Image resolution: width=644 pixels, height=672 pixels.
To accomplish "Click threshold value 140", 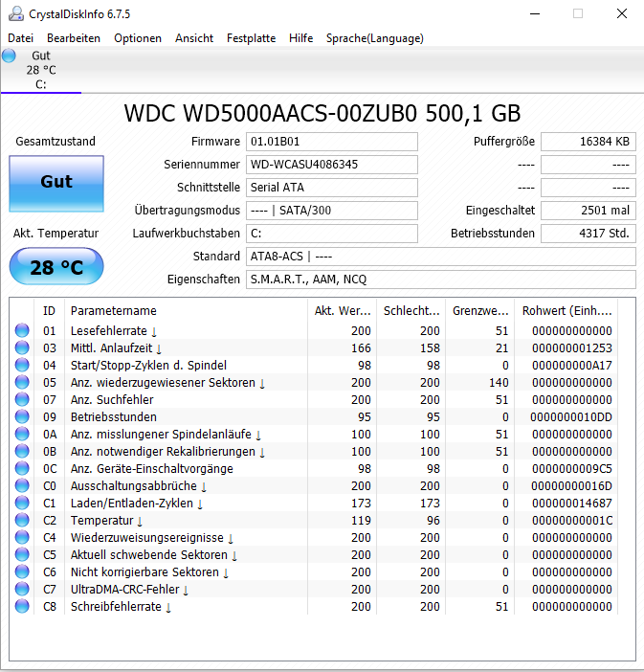I will (499, 382).
